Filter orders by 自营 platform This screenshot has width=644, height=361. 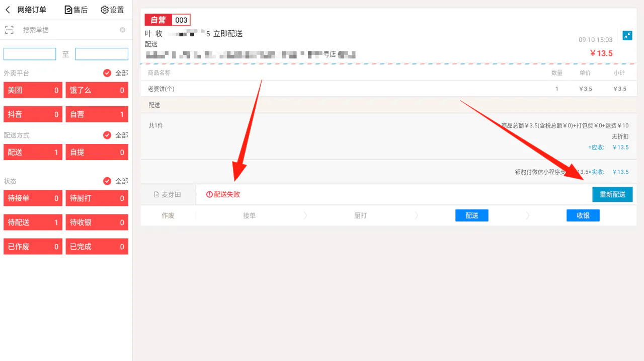tap(97, 114)
